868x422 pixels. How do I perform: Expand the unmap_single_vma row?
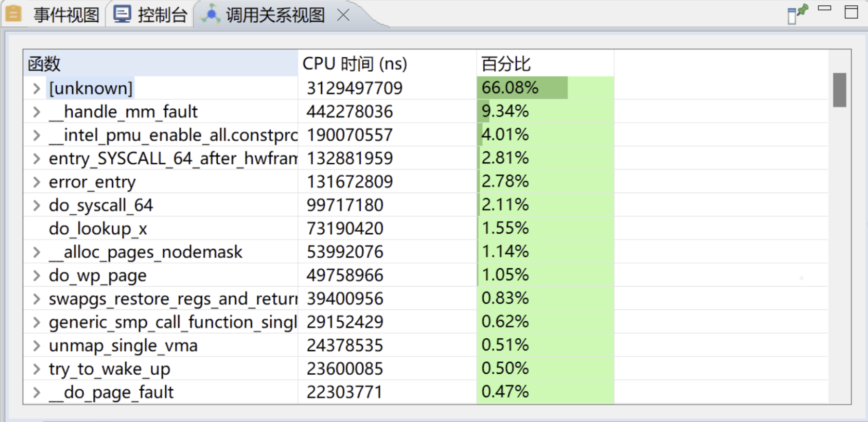pos(36,345)
